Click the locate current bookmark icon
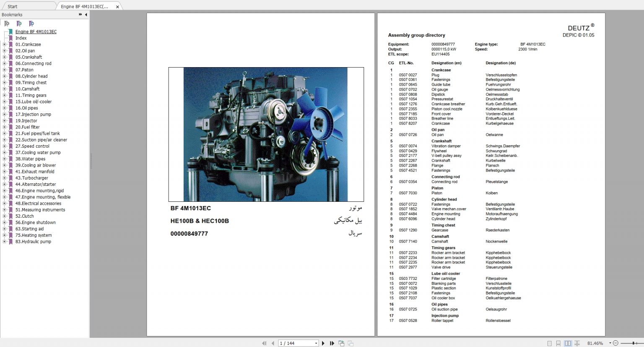Screen dimensions: 644x347 (x=31, y=24)
